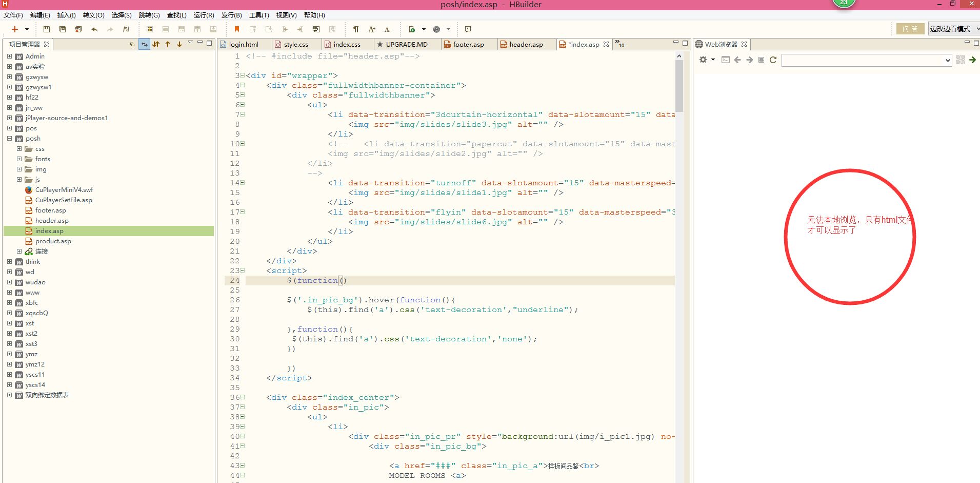Click the save file icon in toolbar

47,29
